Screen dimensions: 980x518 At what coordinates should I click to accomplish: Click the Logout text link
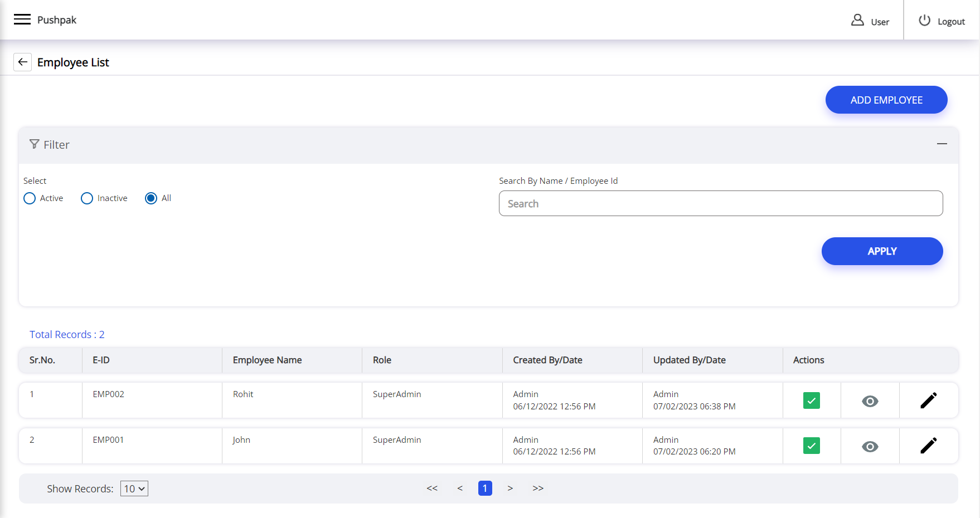[951, 22]
